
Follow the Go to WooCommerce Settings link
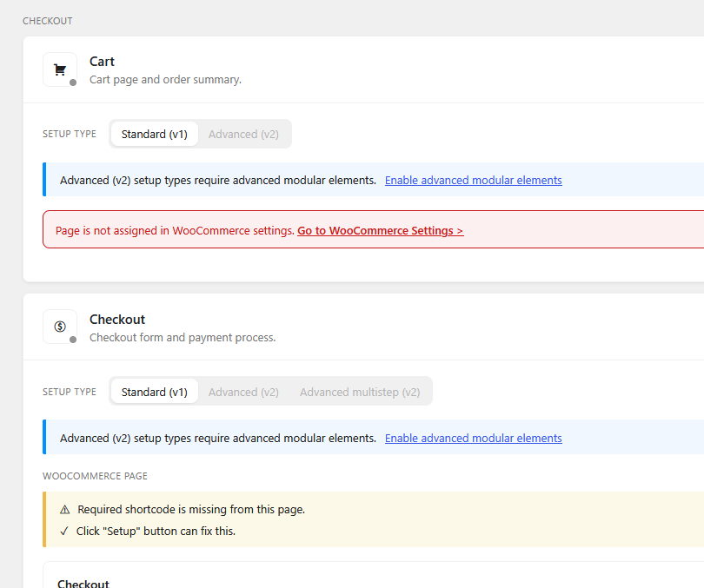point(381,230)
